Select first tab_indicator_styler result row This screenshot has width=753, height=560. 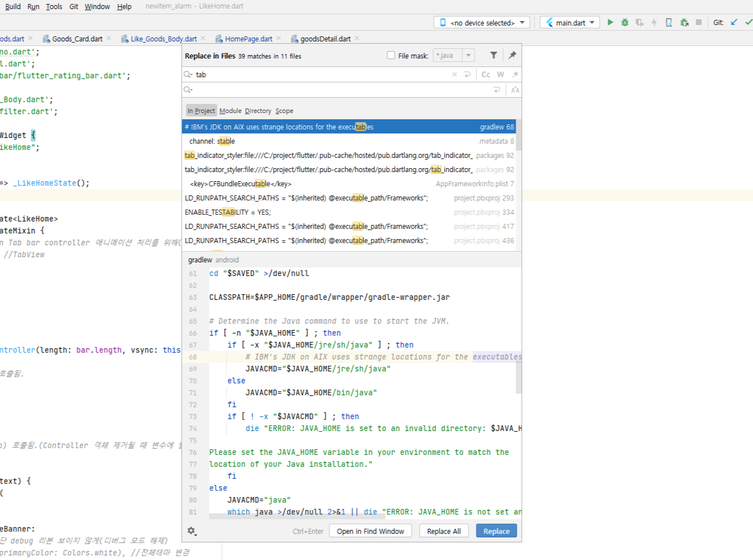349,155
